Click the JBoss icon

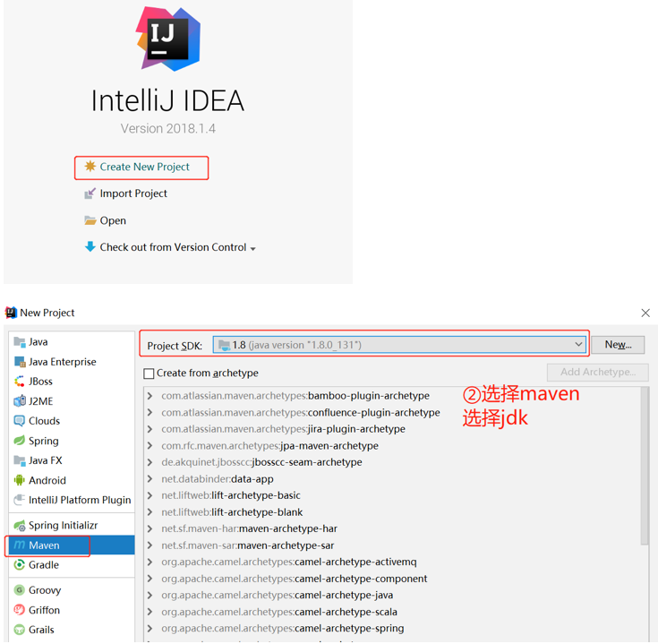[20, 382]
